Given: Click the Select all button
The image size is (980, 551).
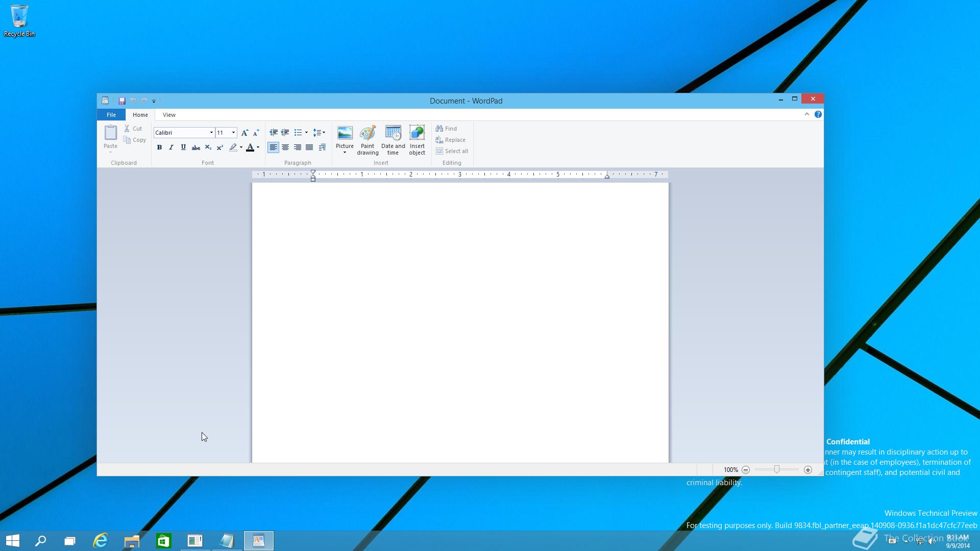Looking at the screenshot, I should (x=452, y=151).
